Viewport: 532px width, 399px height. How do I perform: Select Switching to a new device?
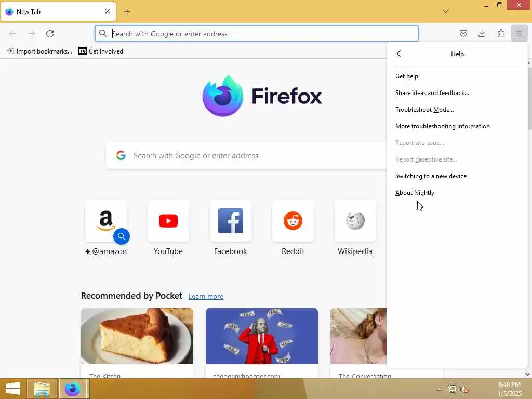click(457, 176)
